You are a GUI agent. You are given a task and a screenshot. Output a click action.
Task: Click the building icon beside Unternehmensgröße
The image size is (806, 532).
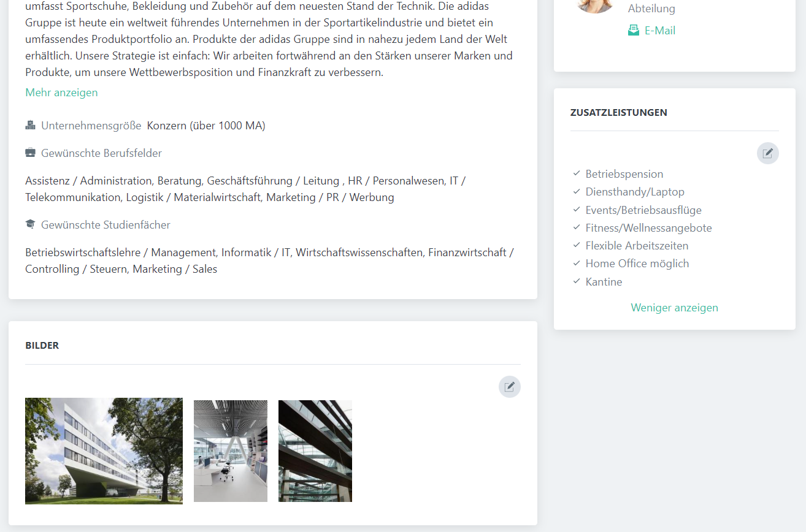pos(30,126)
